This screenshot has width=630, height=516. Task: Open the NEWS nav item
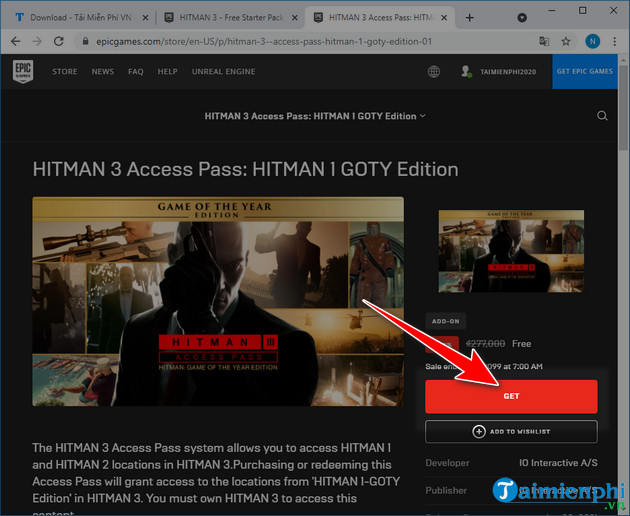point(103,72)
